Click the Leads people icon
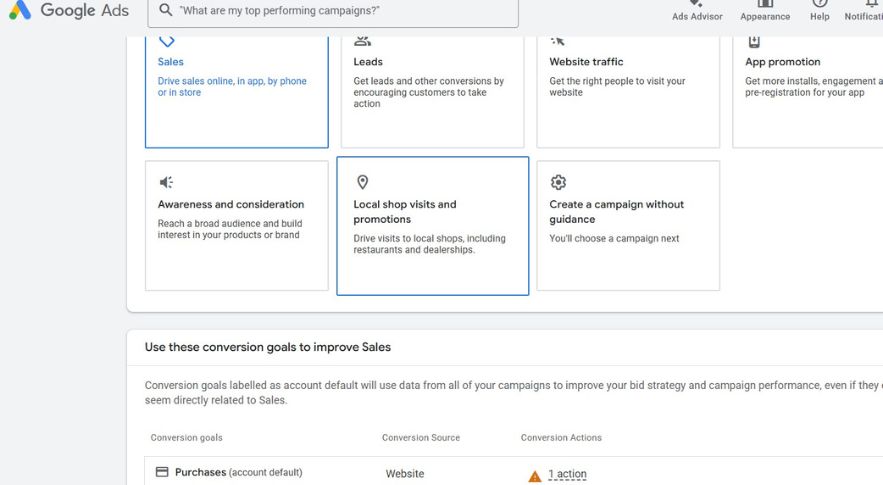The height and width of the screenshot is (485, 883). (362, 41)
